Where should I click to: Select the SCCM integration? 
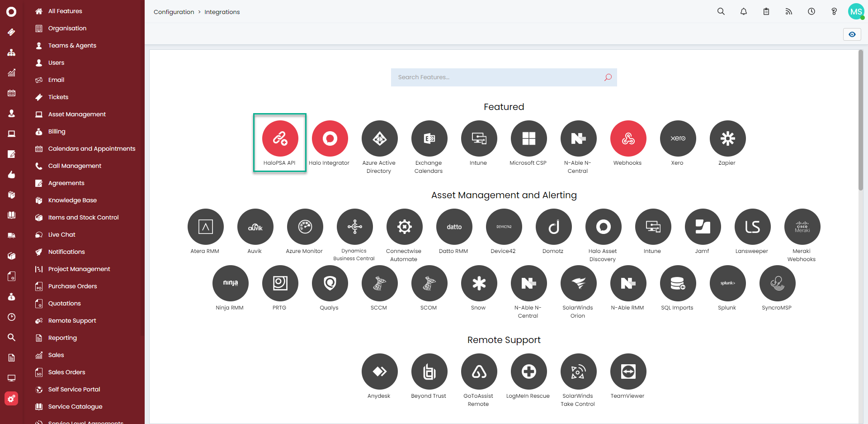coord(379,283)
